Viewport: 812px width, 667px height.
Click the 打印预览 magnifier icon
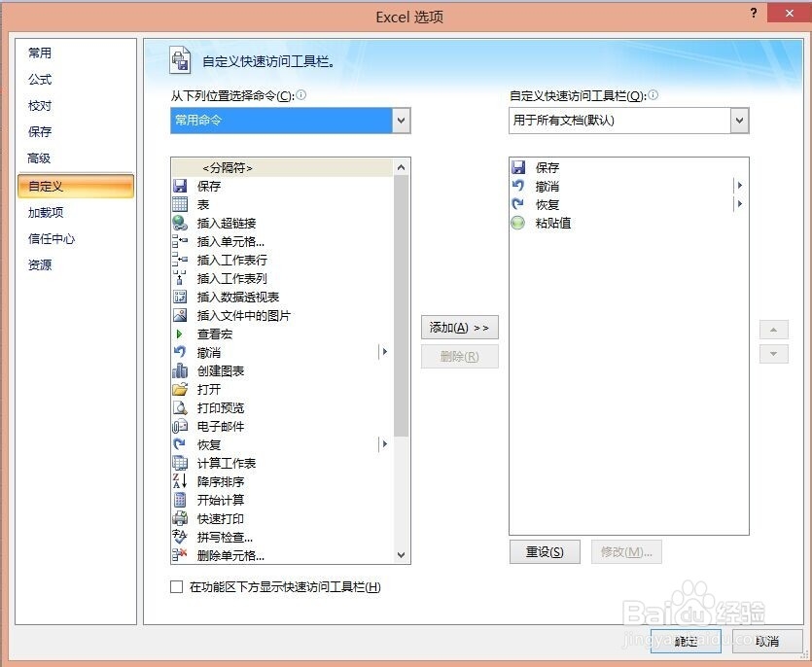(x=180, y=407)
